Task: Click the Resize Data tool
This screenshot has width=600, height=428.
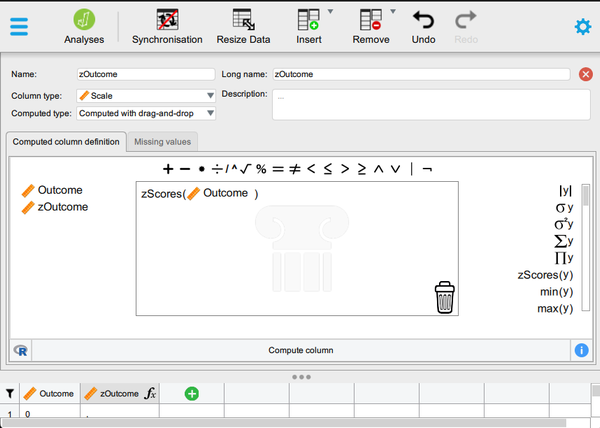Action: (243, 26)
